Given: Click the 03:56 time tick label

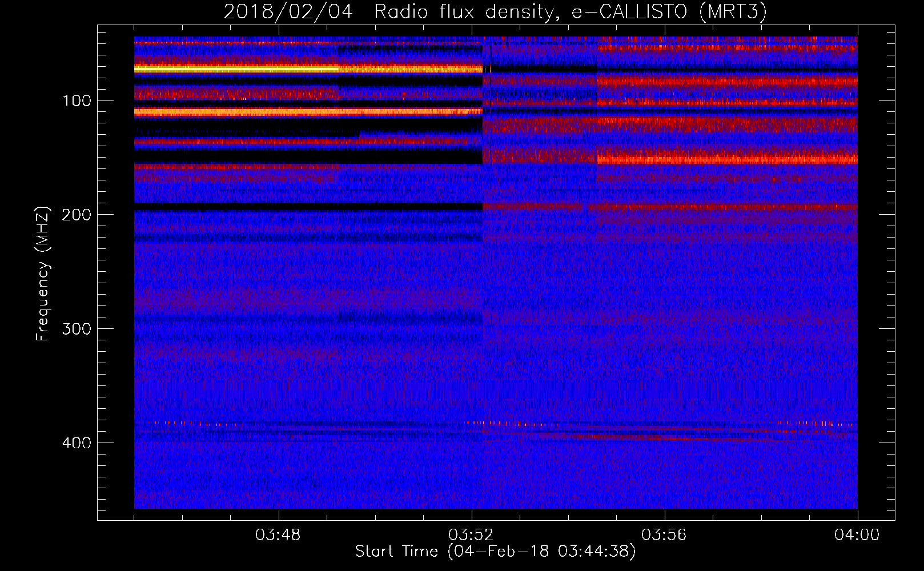Looking at the screenshot, I should pyautogui.click(x=664, y=535).
